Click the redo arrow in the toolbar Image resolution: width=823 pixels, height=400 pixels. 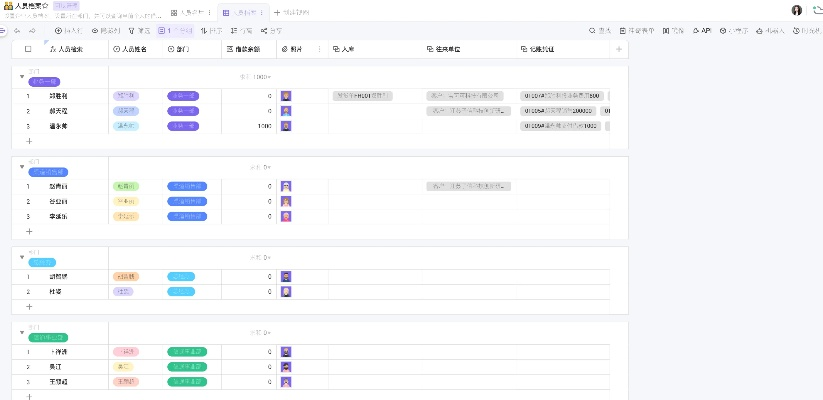(30, 31)
